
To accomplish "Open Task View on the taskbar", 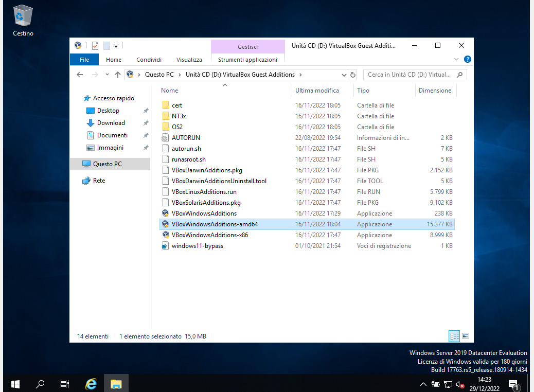I will (x=65, y=384).
